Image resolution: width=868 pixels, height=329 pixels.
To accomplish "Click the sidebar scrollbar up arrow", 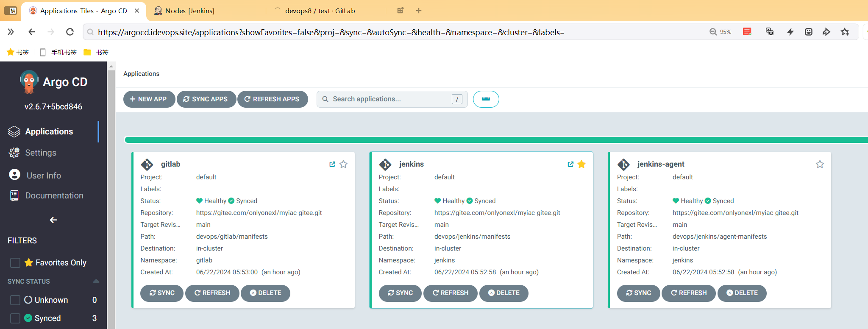I will pyautogui.click(x=111, y=67).
